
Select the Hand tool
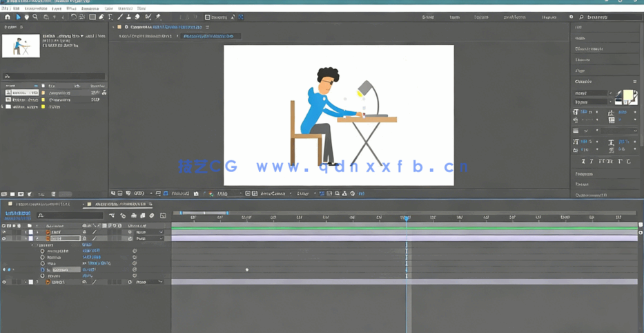point(27,17)
